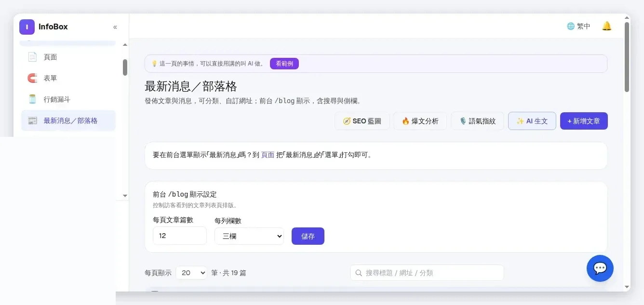Open the SEO 藍圖 button
The image size is (644, 305).
click(x=362, y=121)
